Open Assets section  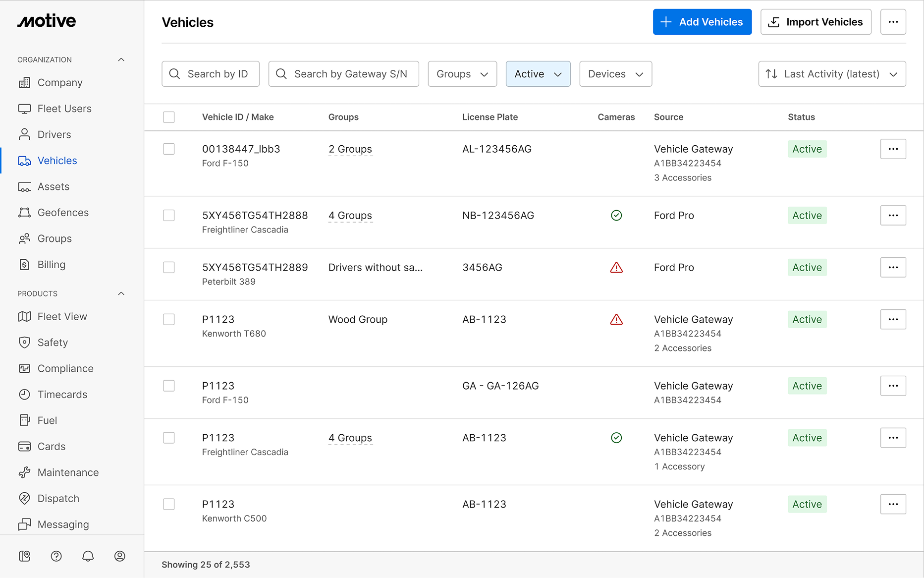[x=54, y=187]
